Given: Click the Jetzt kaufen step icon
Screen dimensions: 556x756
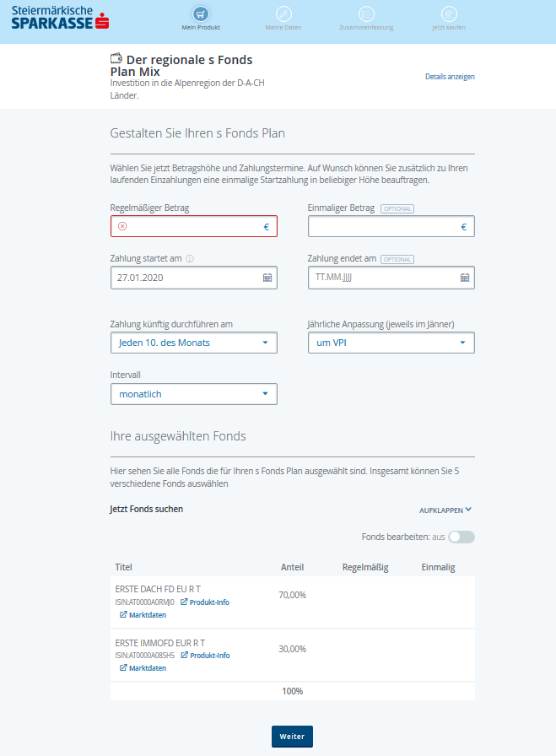Looking at the screenshot, I should coord(449,14).
